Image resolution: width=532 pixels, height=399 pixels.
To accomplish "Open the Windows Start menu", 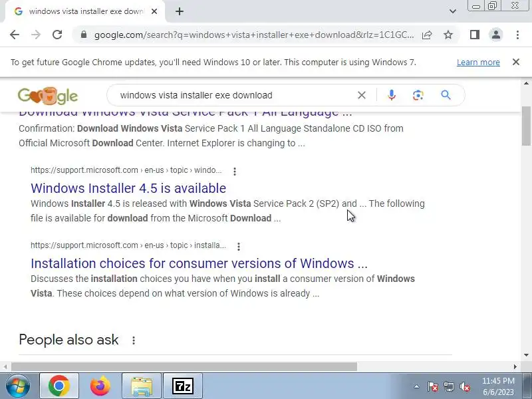I will coord(18,386).
